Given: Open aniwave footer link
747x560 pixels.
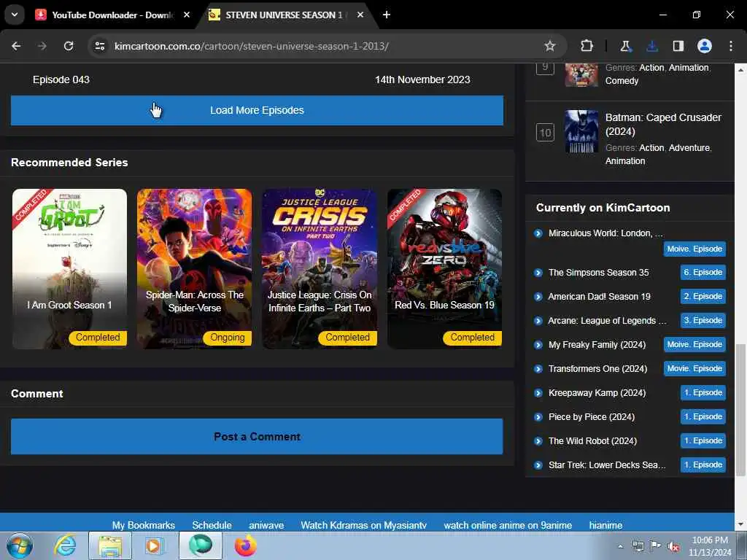Looking at the screenshot, I should 266,525.
